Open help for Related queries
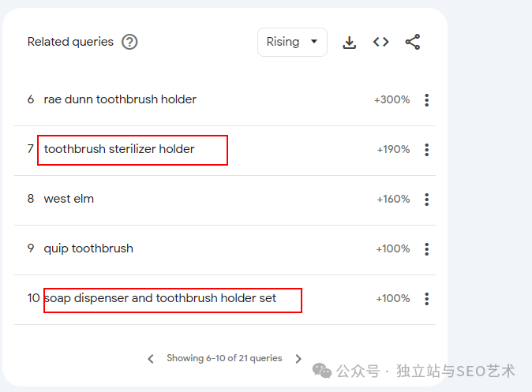This screenshot has height=392, width=532. click(129, 42)
